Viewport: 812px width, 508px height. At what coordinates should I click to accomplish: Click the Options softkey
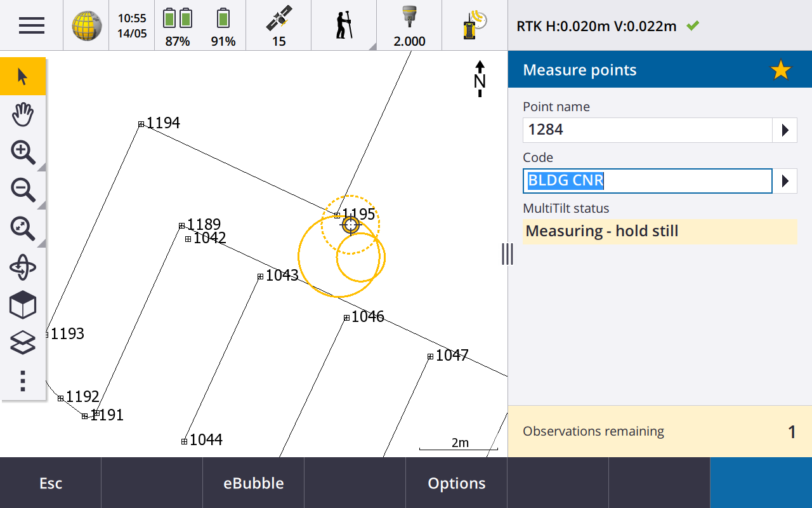pyautogui.click(x=456, y=483)
